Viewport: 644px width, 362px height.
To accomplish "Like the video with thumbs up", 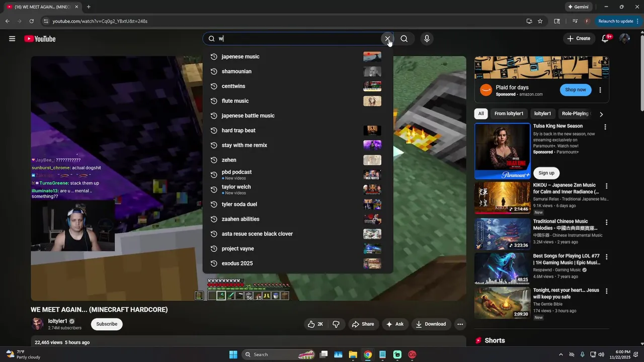I will [315, 324].
